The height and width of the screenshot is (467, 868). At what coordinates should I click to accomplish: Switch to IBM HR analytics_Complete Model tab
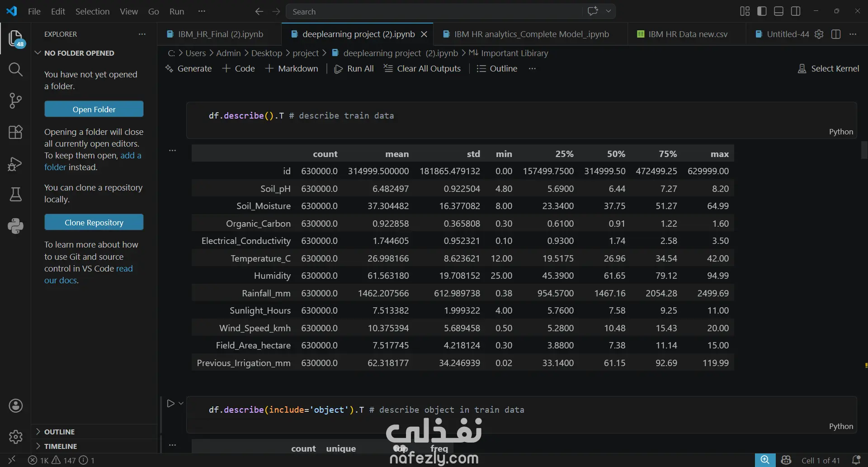(x=530, y=34)
